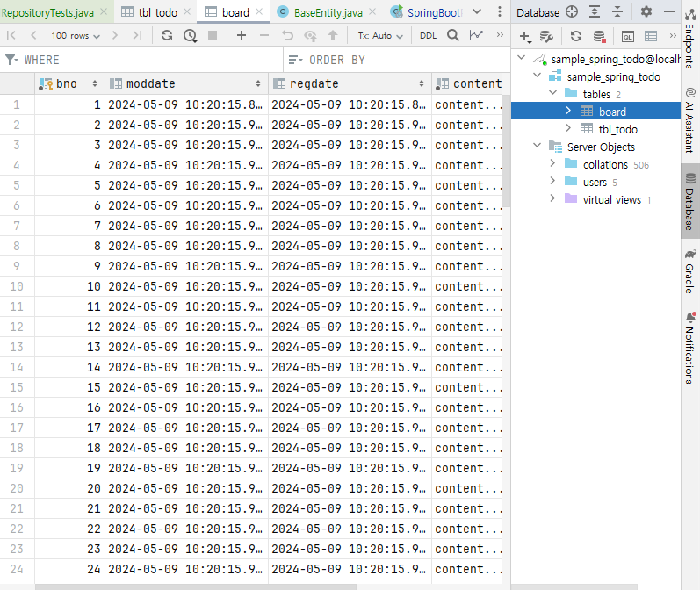700x590 pixels.
Task: Open the editor tabs kebab menu
Action: pyautogui.click(x=500, y=11)
